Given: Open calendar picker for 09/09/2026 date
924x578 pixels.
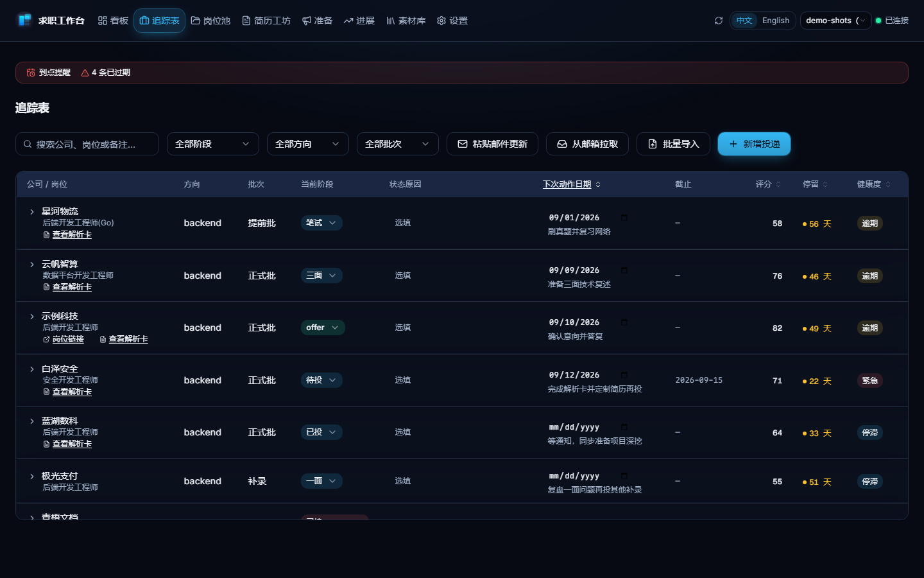Looking at the screenshot, I should (x=624, y=270).
